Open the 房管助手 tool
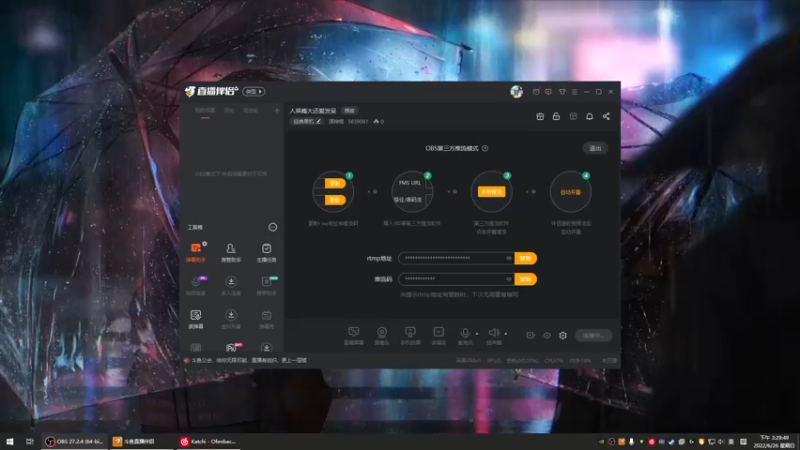This screenshot has width=800, height=450. click(x=231, y=252)
